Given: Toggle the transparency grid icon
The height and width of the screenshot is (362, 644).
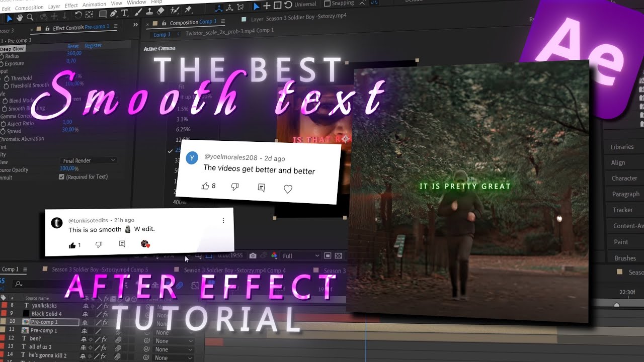Looking at the screenshot, I should click(338, 256).
